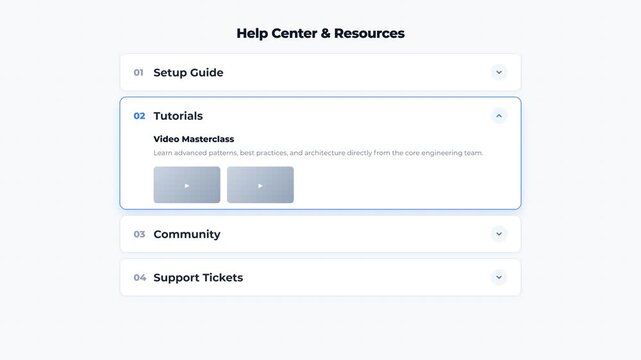Click the Video Masterclass heading

[x=194, y=139]
